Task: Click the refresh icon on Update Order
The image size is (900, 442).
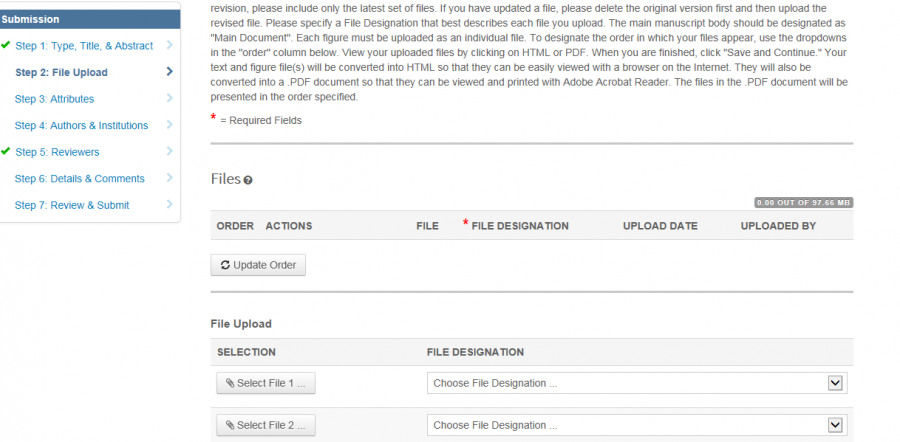Action: click(x=225, y=265)
